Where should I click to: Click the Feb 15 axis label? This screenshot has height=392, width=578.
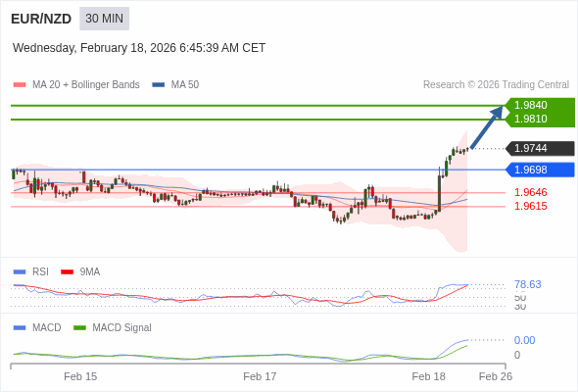pos(80,376)
